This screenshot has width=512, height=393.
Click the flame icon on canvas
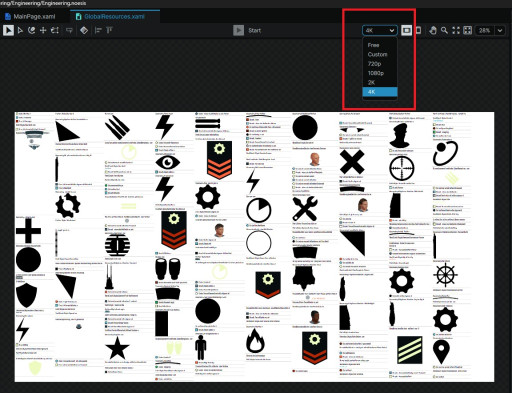click(x=255, y=341)
